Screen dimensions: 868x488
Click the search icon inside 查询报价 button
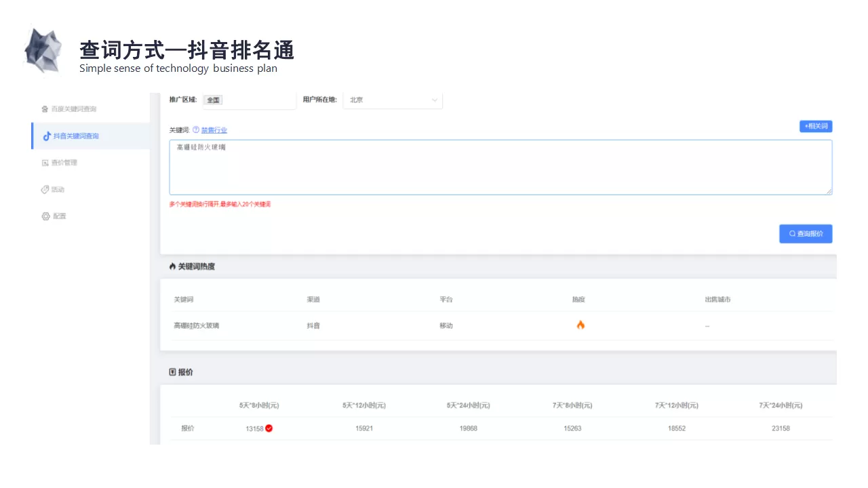pos(791,233)
